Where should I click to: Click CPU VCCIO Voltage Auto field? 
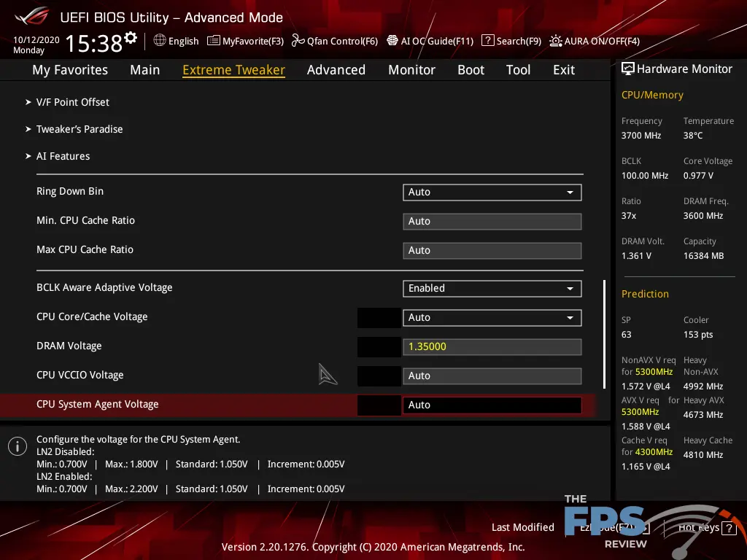pos(492,376)
